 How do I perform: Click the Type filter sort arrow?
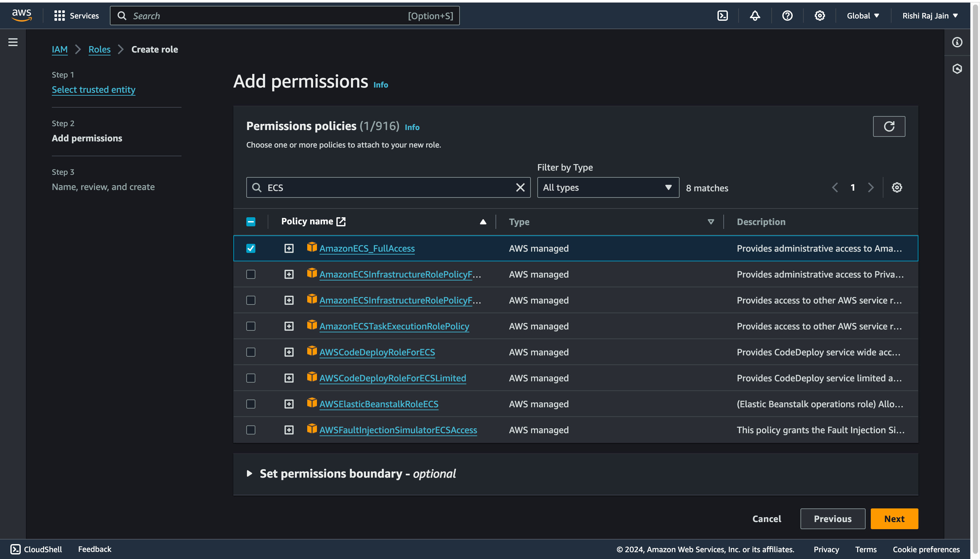tap(710, 221)
